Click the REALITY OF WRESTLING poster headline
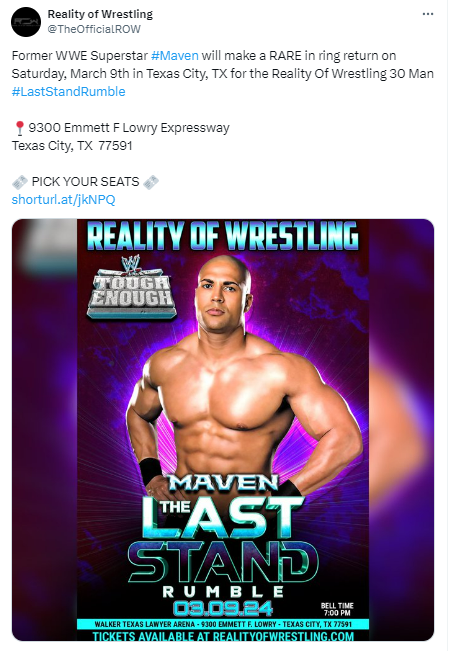This screenshot has width=454, height=651. coord(223,237)
